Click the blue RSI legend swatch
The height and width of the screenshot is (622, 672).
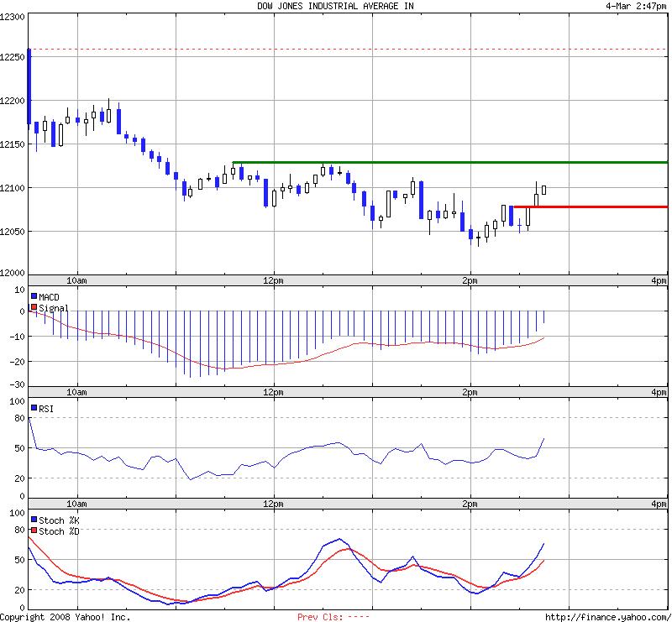[x=34, y=408]
